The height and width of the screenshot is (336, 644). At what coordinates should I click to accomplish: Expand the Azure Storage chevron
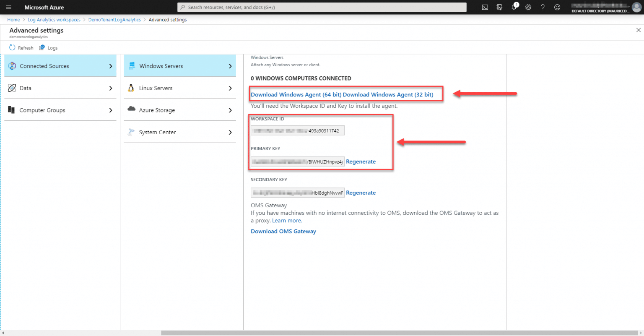(230, 110)
